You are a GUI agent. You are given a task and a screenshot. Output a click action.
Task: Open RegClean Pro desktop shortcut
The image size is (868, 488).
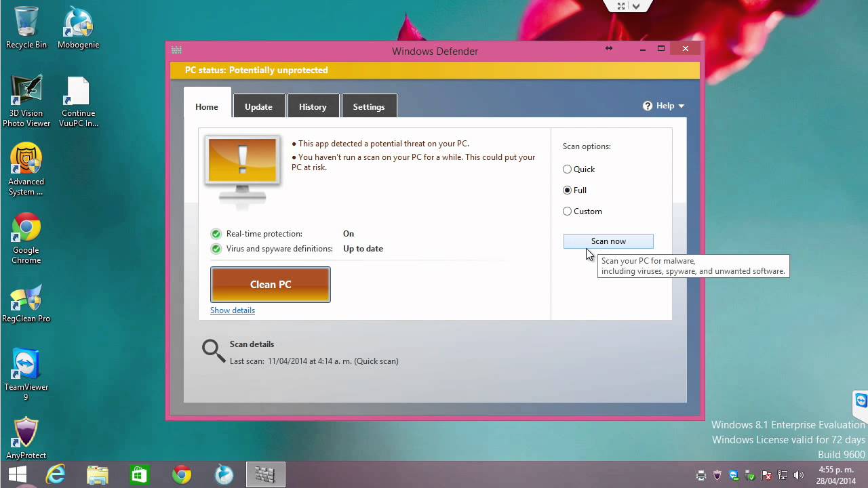tap(26, 304)
